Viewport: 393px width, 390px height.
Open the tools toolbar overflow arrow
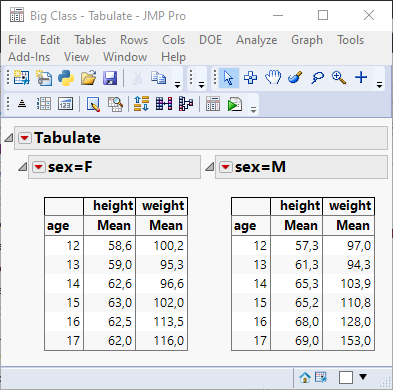379,85
